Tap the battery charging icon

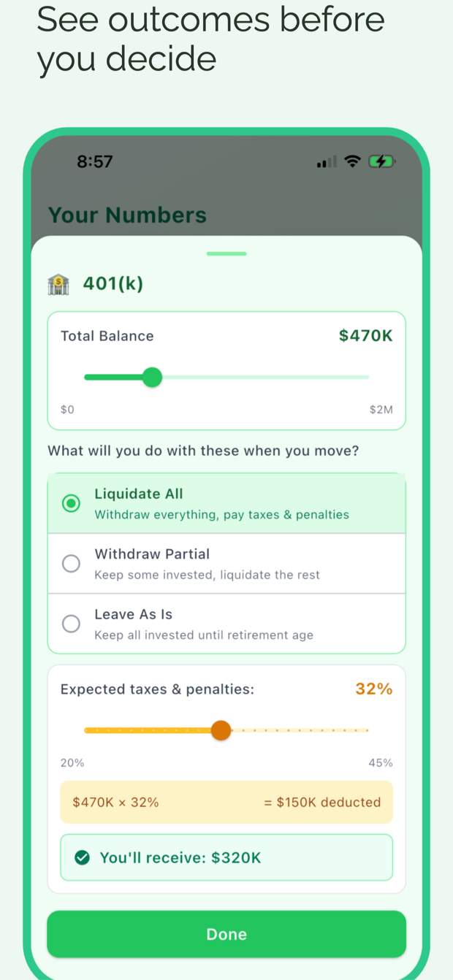click(x=381, y=161)
